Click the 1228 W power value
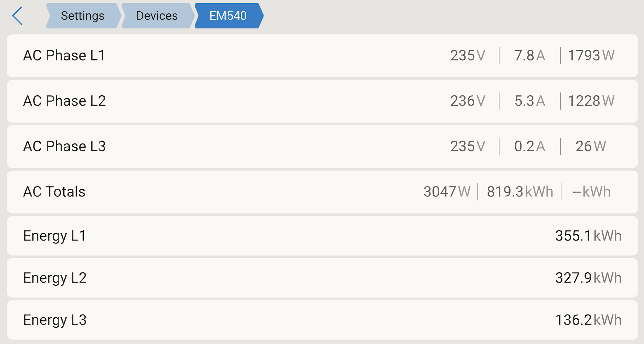 (x=591, y=101)
